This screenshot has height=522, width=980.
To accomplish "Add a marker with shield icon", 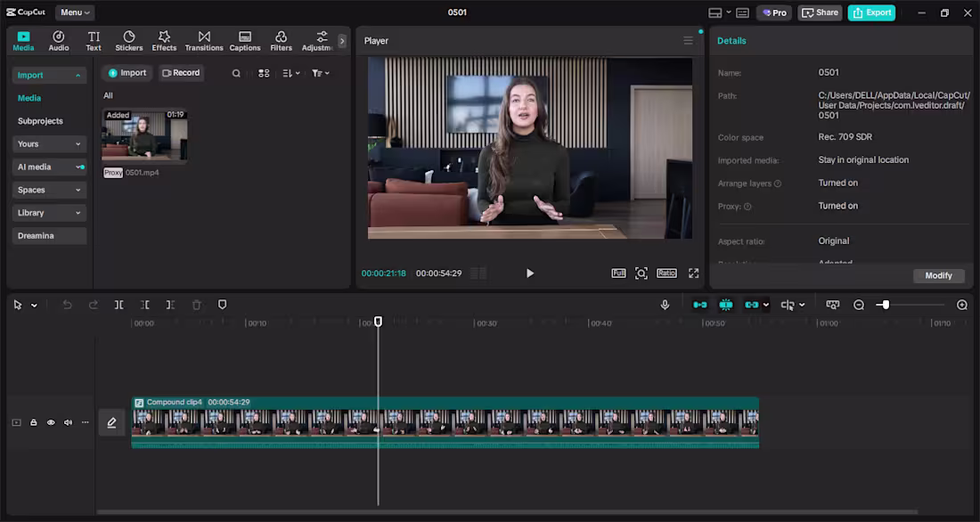I will click(x=222, y=305).
